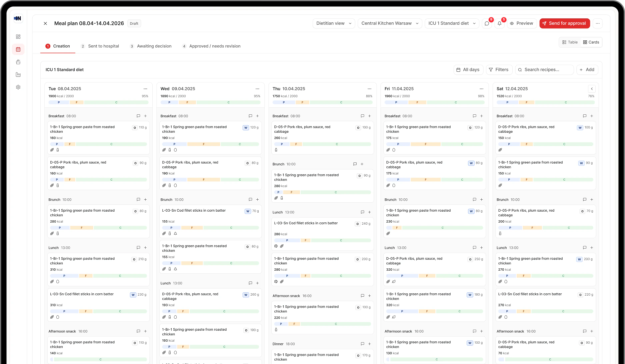Toggle W badge on Wednesday 120 g breakfast dish
The height and width of the screenshot is (364, 625).
pyautogui.click(x=246, y=127)
